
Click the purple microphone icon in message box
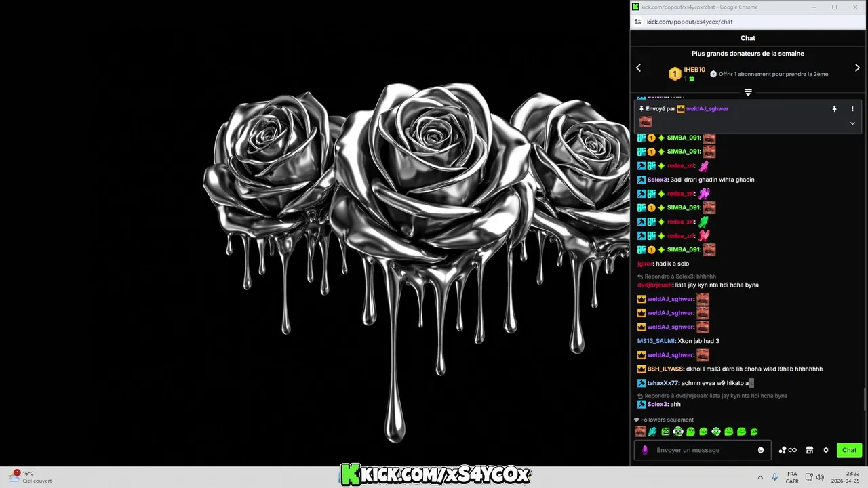click(x=645, y=450)
